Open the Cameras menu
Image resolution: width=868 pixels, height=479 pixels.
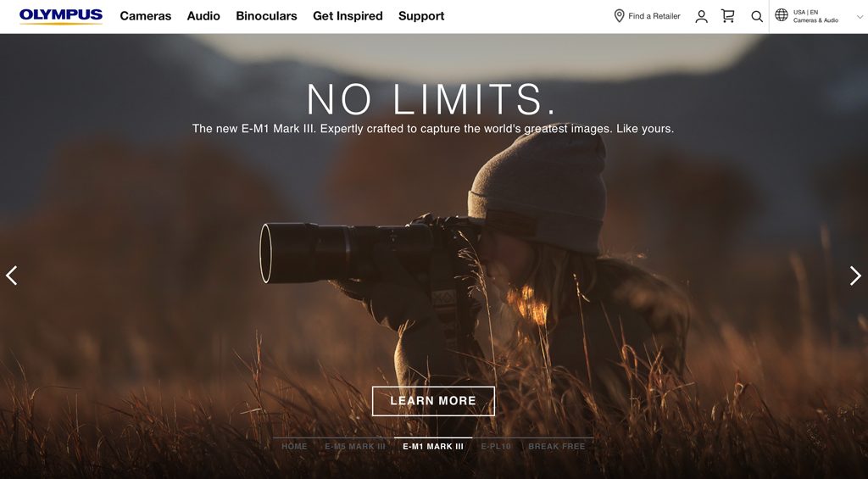[146, 16]
